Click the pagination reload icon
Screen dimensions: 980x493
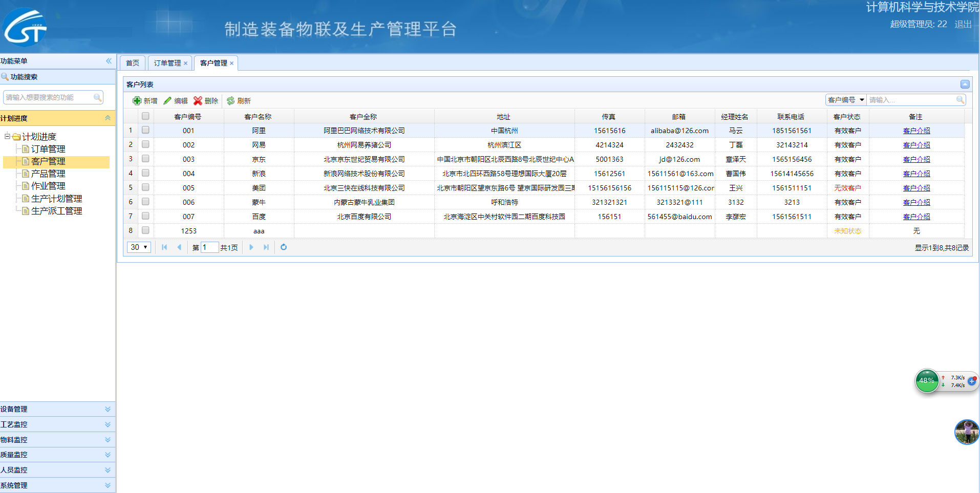tap(284, 247)
